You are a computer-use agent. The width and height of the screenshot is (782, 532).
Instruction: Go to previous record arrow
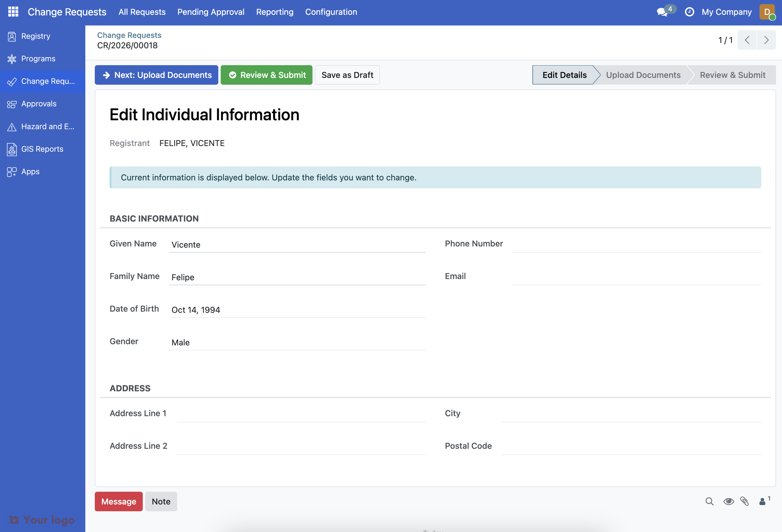[x=747, y=40]
